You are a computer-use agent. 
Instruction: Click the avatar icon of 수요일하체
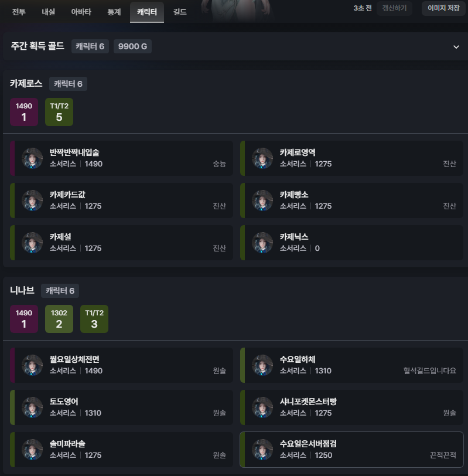click(262, 365)
